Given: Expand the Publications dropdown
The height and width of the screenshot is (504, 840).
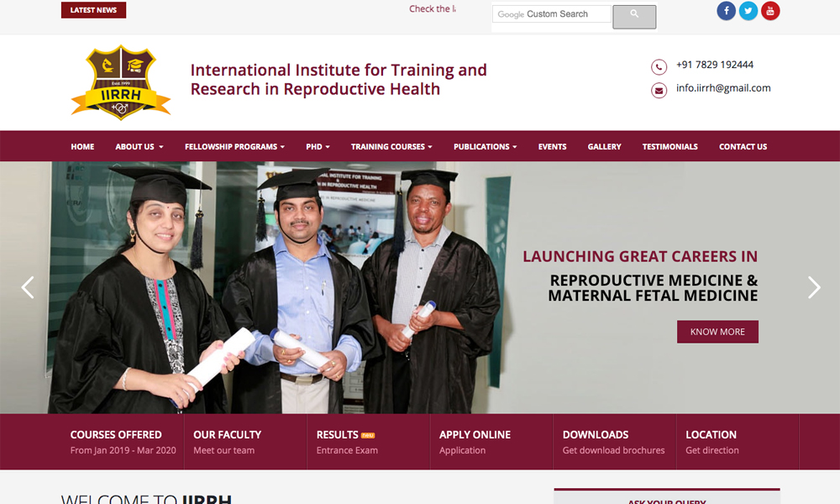Looking at the screenshot, I should click(485, 147).
